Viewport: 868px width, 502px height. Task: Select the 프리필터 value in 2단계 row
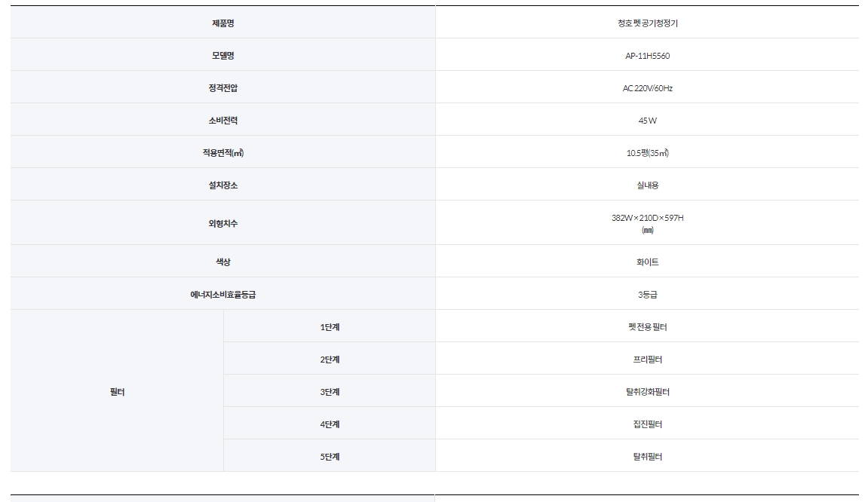[x=647, y=360]
